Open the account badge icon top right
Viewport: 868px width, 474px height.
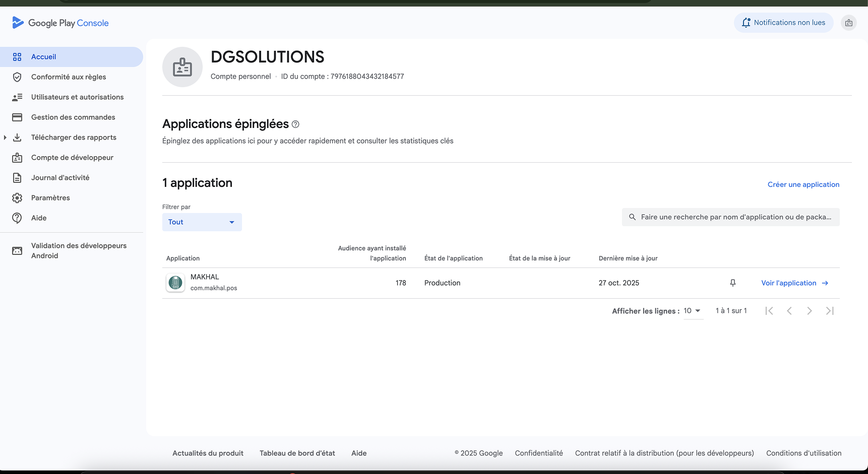tap(849, 23)
